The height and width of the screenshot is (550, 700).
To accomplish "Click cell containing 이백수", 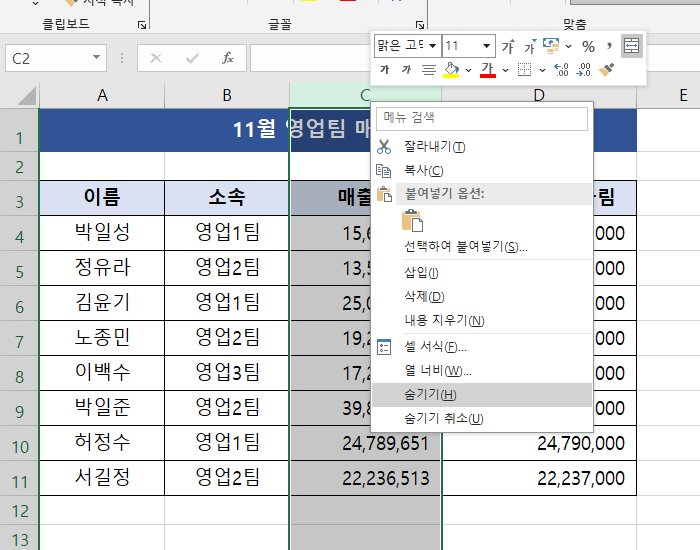I will [x=102, y=373].
